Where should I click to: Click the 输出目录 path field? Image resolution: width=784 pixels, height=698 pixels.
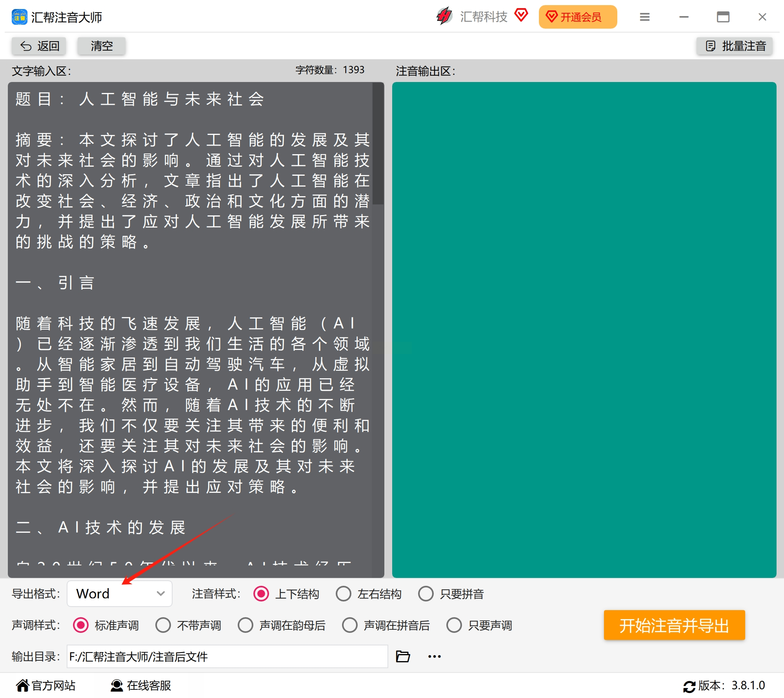pos(227,656)
